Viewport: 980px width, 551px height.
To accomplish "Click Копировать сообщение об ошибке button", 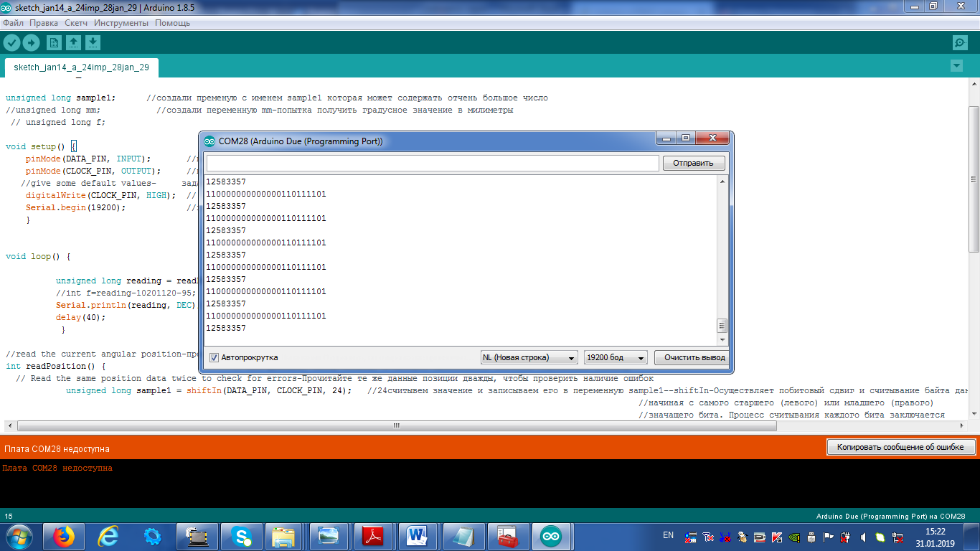I will [902, 447].
